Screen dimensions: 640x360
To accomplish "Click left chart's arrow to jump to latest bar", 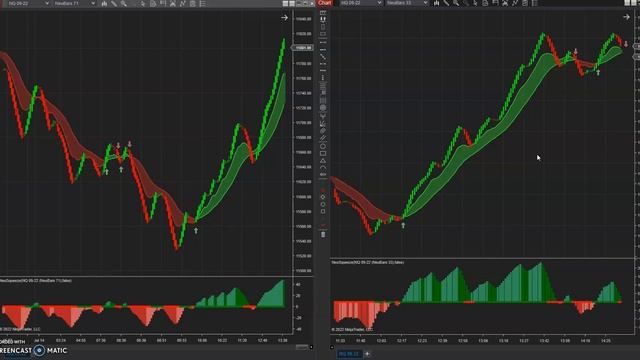I will 284,18.
